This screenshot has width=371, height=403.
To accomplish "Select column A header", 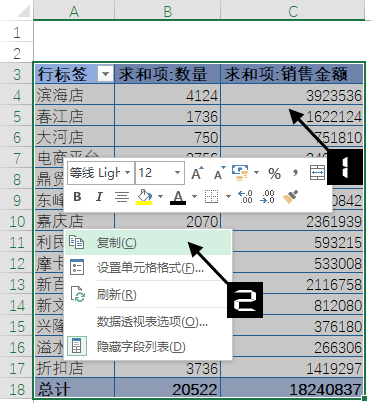I will [74, 10].
